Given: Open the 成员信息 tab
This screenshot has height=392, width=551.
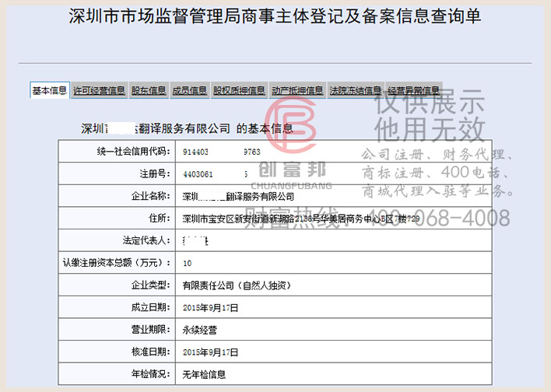Looking at the screenshot, I should (190, 91).
